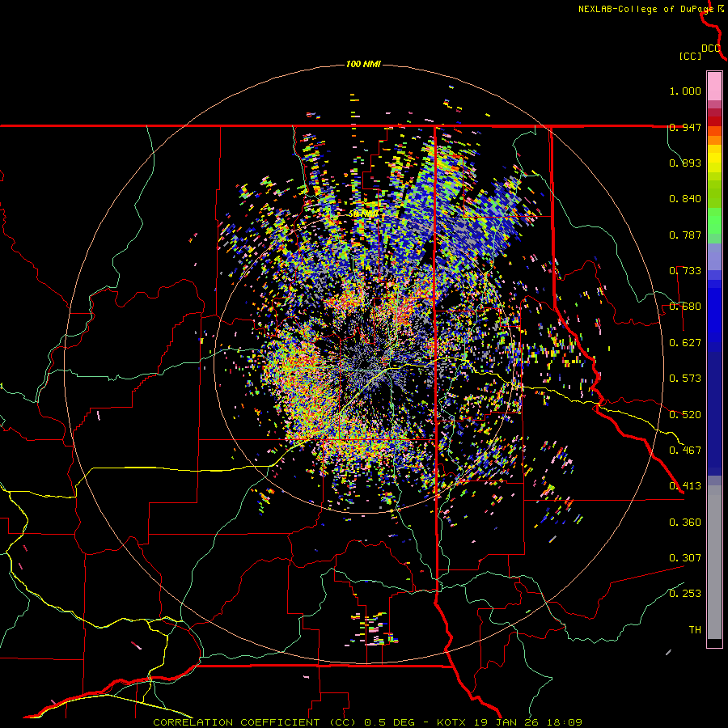The height and width of the screenshot is (728, 728).
Task: Click the 0.680 scale value
Action: pyautogui.click(x=685, y=307)
